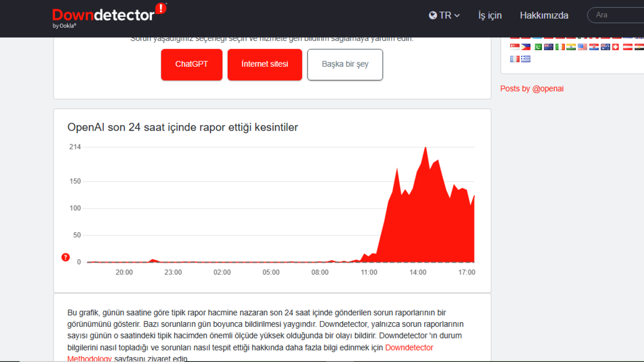644x362 pixels.
Task: Select the Singapore flag
Action: 515,47
